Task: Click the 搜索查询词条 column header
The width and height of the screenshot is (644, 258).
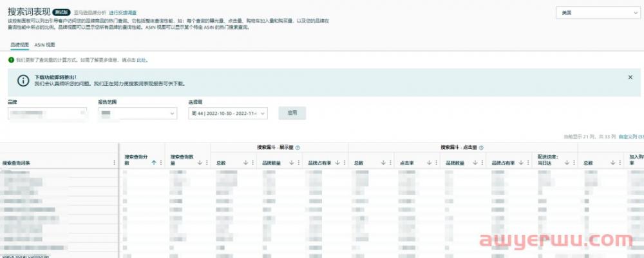Action: [x=16, y=163]
